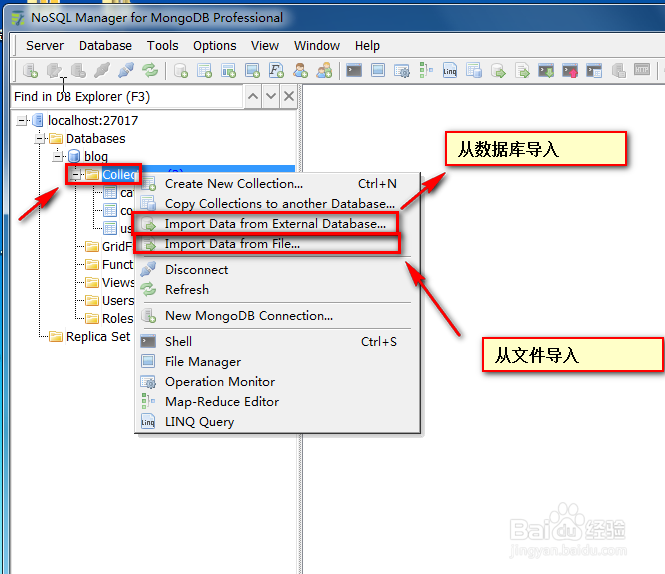
Task: Choose File Manager in the context menu
Action: (x=278, y=361)
